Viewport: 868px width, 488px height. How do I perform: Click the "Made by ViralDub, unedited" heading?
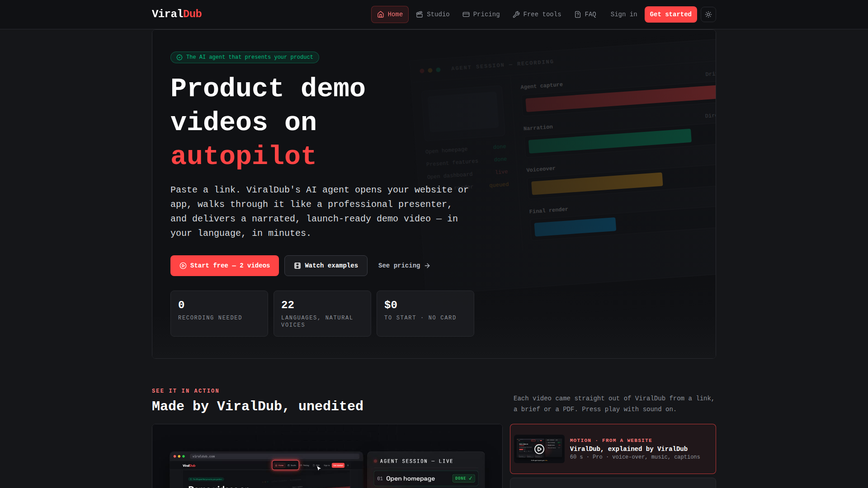(258, 406)
